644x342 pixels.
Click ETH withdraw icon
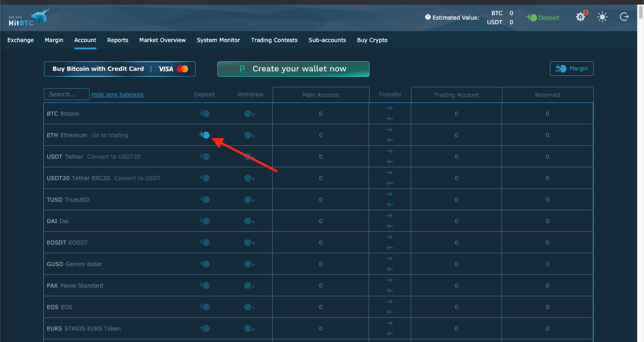pos(249,135)
